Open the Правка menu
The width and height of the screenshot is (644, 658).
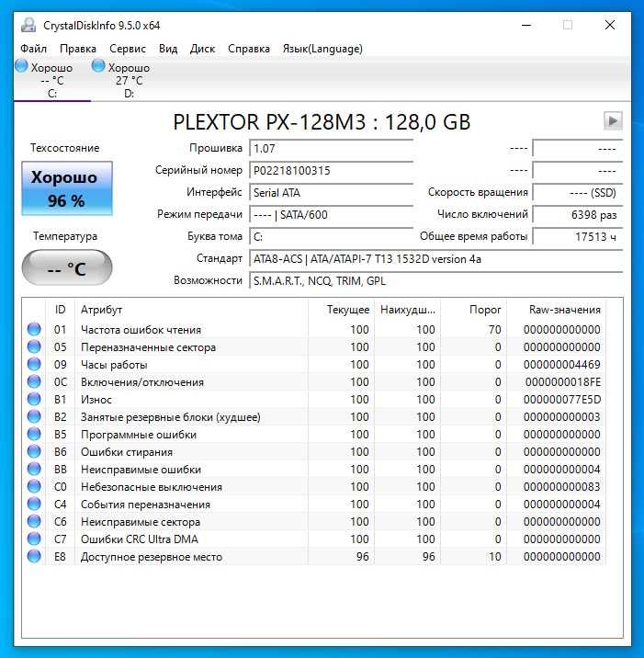(78, 49)
